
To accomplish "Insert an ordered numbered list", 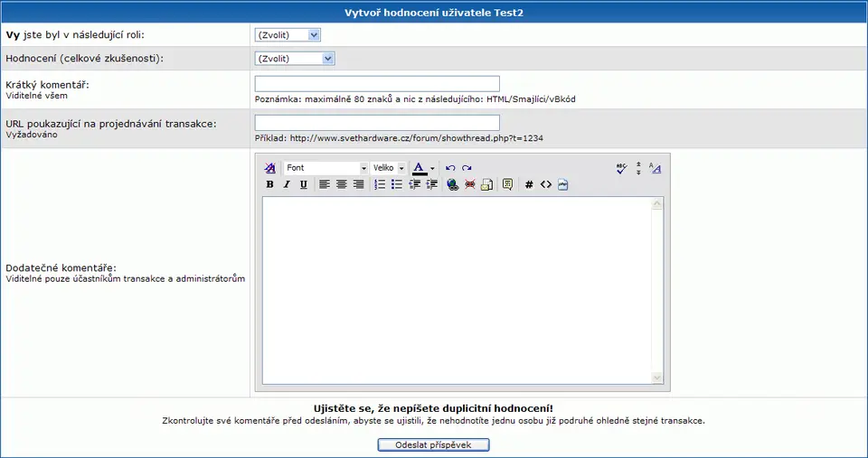I will coord(380,184).
